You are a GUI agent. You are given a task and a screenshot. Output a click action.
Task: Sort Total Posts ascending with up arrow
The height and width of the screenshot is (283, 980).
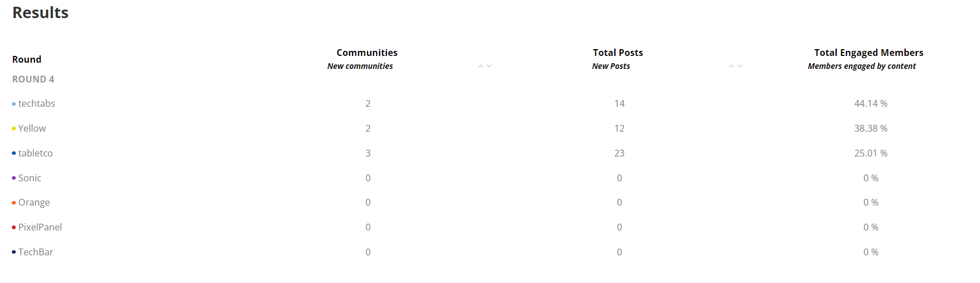tap(731, 66)
